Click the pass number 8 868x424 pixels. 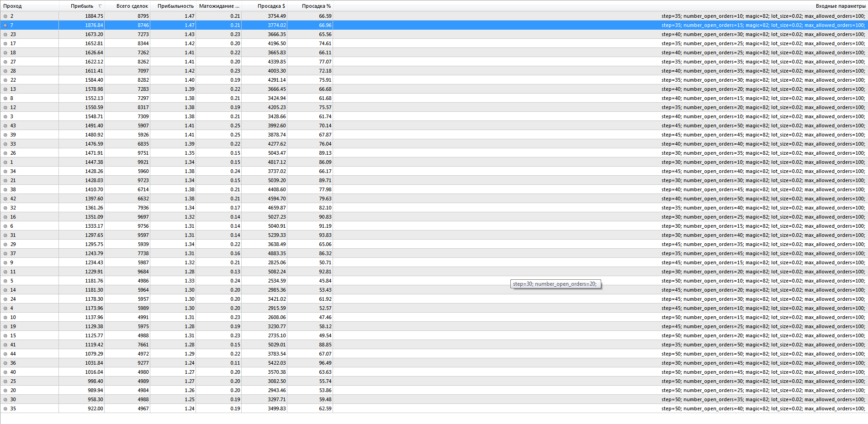12,98
